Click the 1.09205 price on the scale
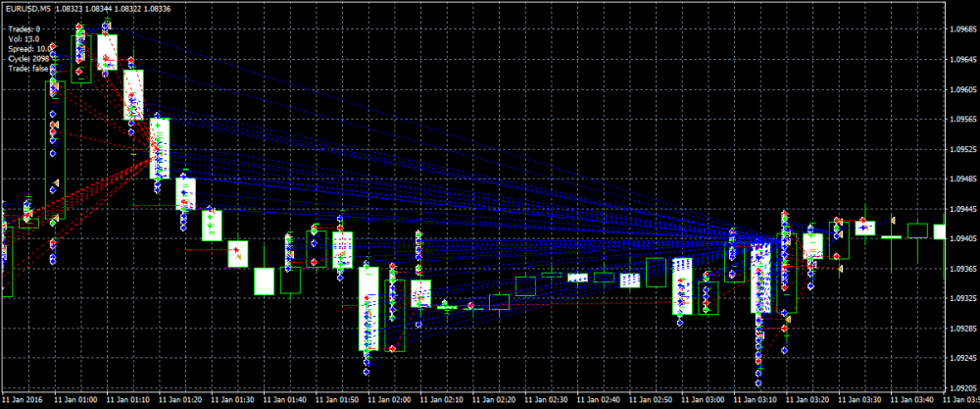The image size is (980, 409). [962, 388]
